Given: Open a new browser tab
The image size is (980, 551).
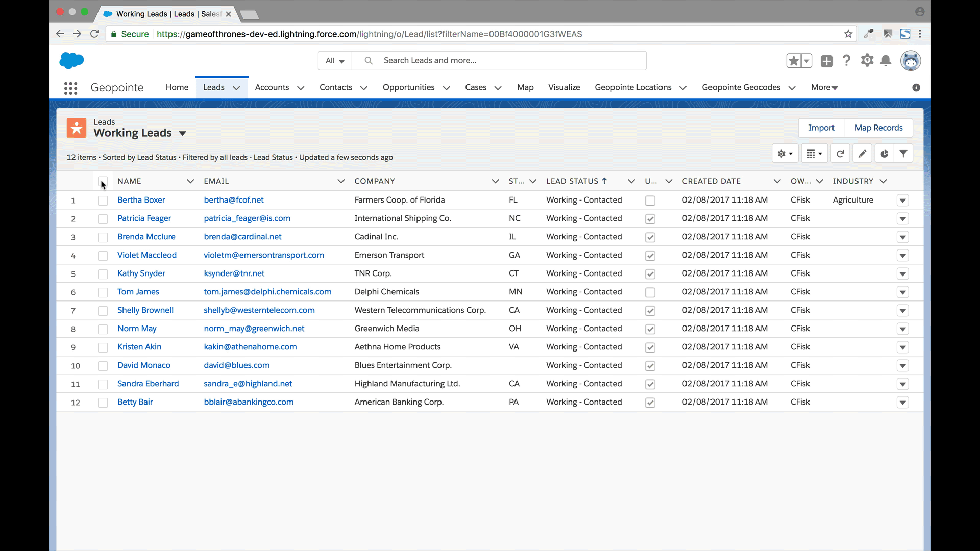Looking at the screenshot, I should pos(249,14).
